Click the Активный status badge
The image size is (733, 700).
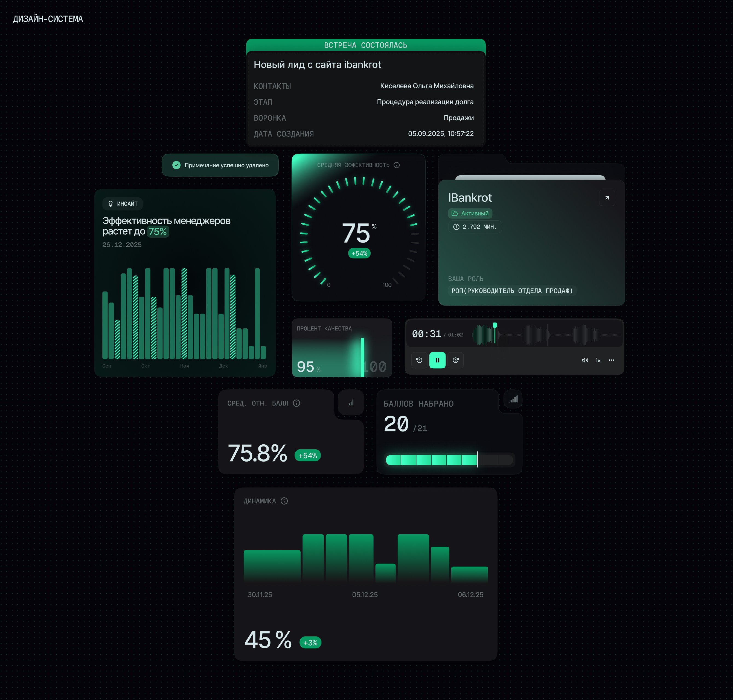[470, 214]
